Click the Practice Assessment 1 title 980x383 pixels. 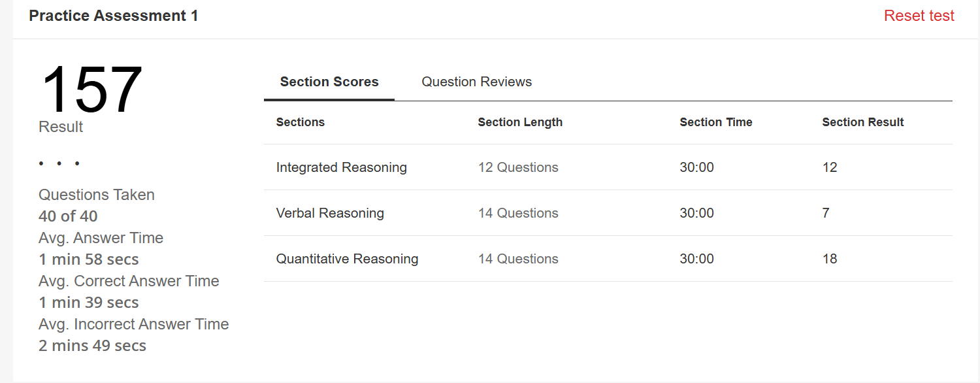click(x=114, y=16)
